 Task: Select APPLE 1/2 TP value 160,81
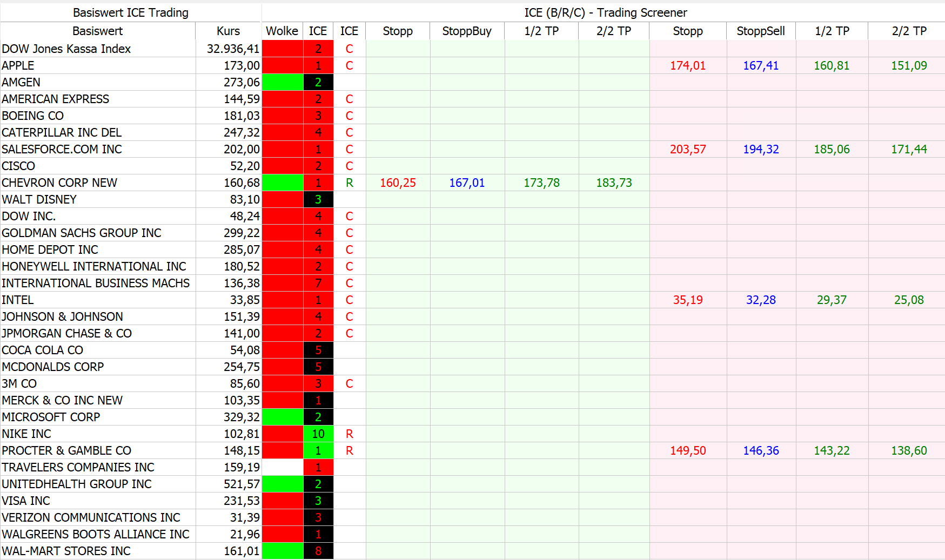tap(832, 65)
